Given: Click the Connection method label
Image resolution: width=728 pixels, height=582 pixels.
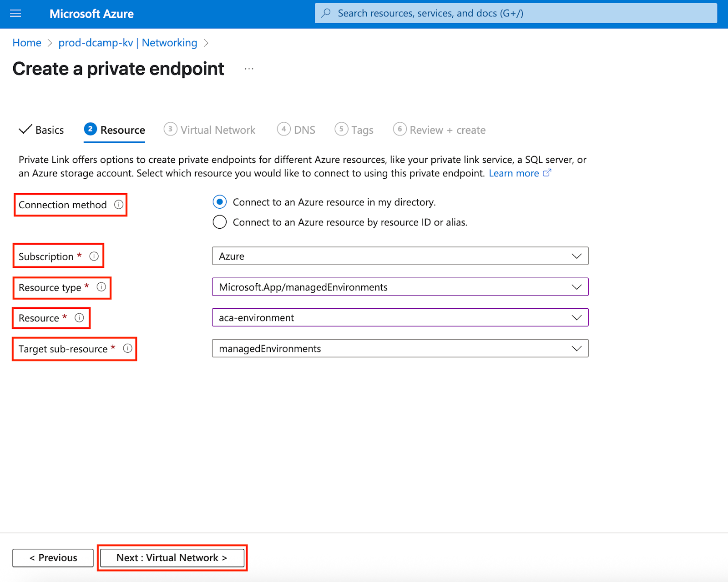Looking at the screenshot, I should [x=63, y=205].
